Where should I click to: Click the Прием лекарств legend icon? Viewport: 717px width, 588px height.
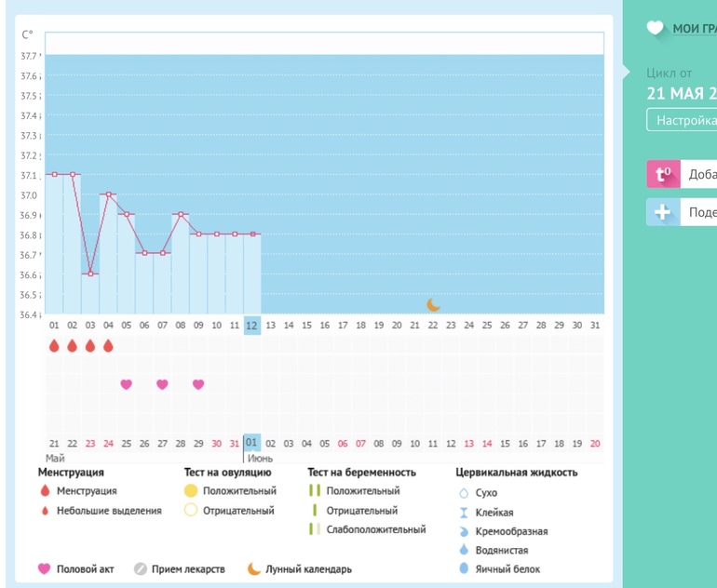[x=141, y=568]
